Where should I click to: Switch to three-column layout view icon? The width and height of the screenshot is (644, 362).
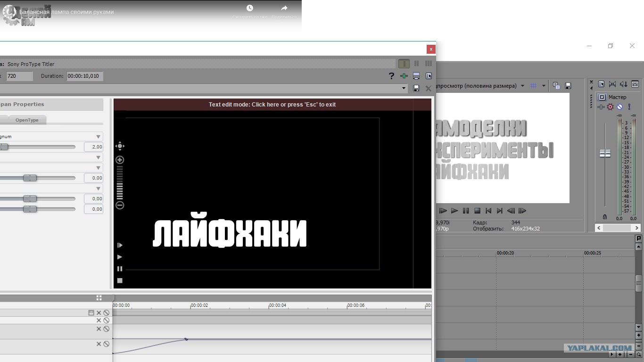tap(429, 63)
